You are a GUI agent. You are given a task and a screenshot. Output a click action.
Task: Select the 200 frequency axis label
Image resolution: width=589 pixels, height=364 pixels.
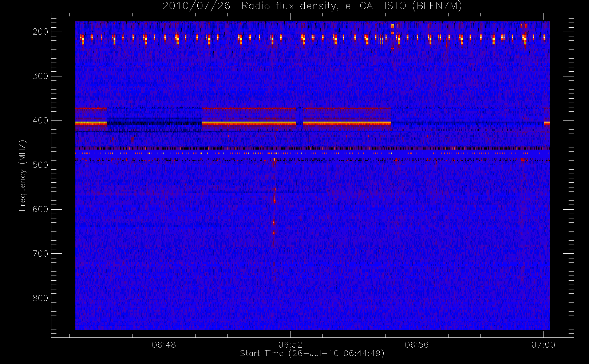(x=40, y=32)
